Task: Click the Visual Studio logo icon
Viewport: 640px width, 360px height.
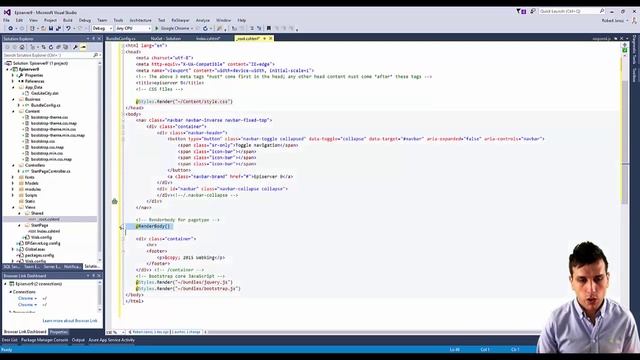Action: (7, 12)
